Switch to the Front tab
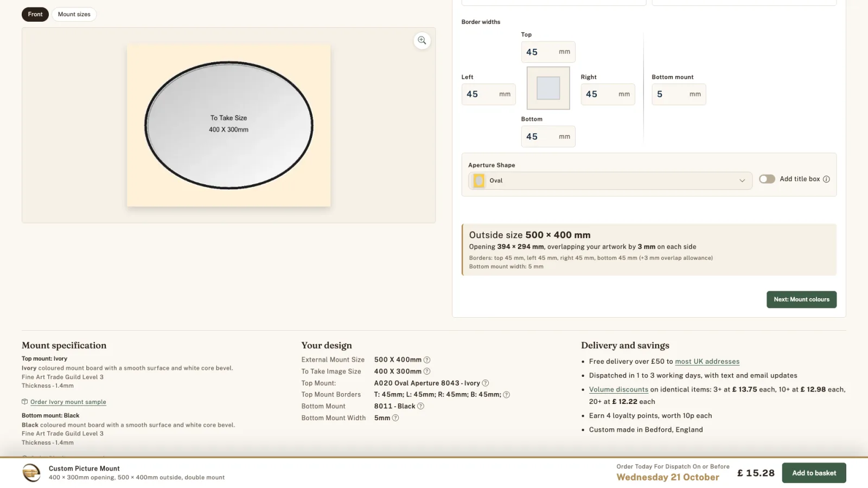Viewport: 868px width, 488px height. pyautogui.click(x=35, y=15)
